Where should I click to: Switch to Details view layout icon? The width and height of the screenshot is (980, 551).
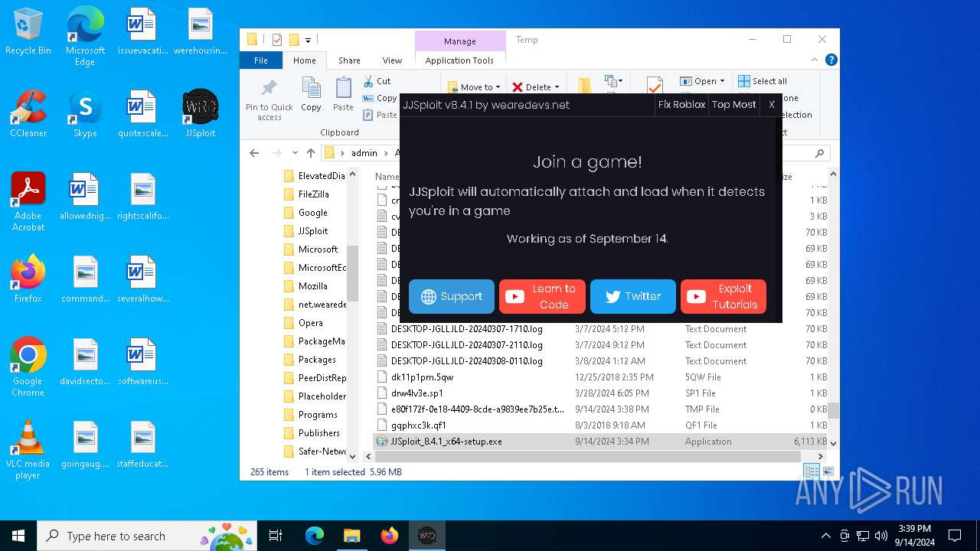(x=811, y=472)
